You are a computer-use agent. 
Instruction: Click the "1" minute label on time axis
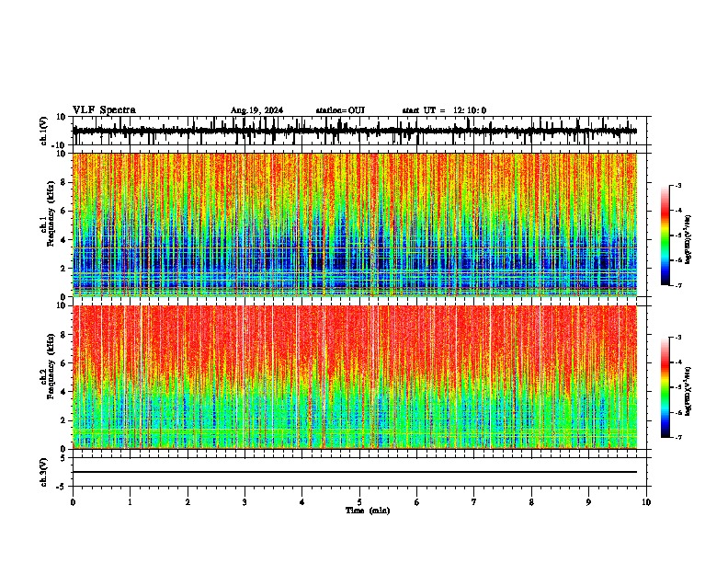pyautogui.click(x=130, y=502)
